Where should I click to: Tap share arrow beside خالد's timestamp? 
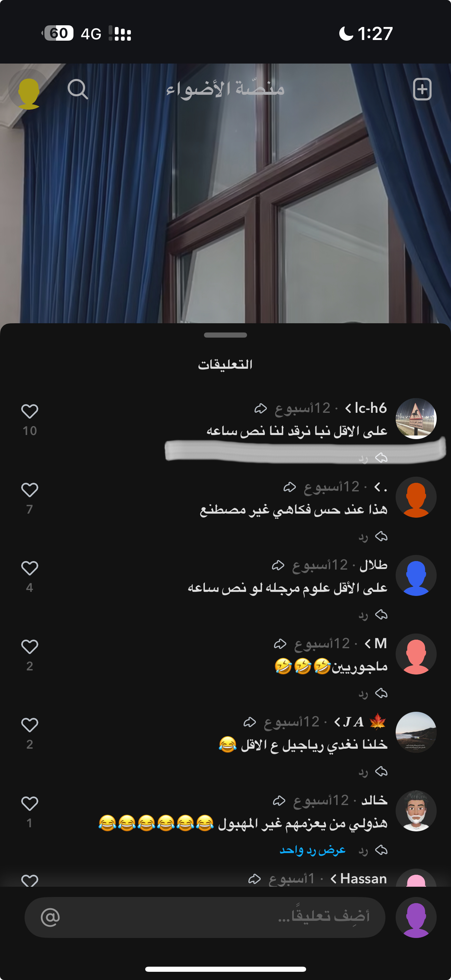point(279,800)
